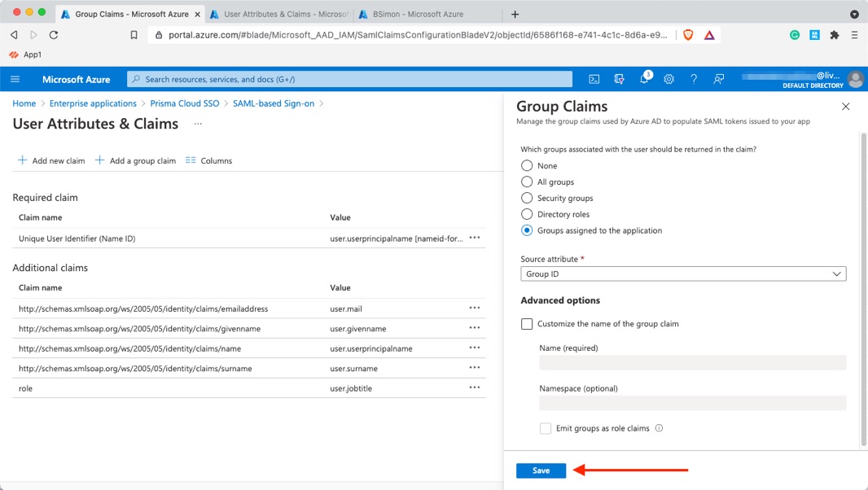Click the feedback icon in header
The height and width of the screenshot is (490, 868).
point(718,79)
